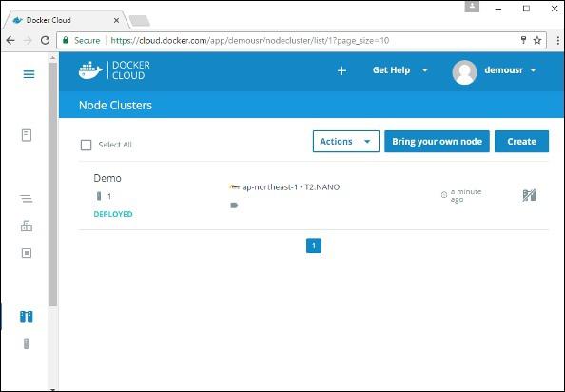This screenshot has height=392, width=565.
Task: Open the Node Clusters sidebar icon
Action: click(x=26, y=316)
